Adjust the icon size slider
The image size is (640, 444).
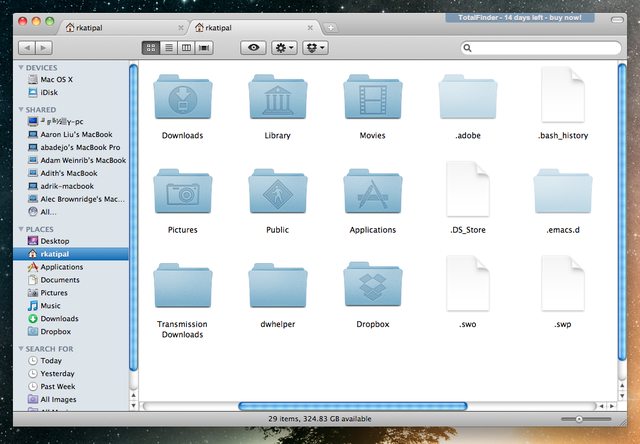click(578, 418)
